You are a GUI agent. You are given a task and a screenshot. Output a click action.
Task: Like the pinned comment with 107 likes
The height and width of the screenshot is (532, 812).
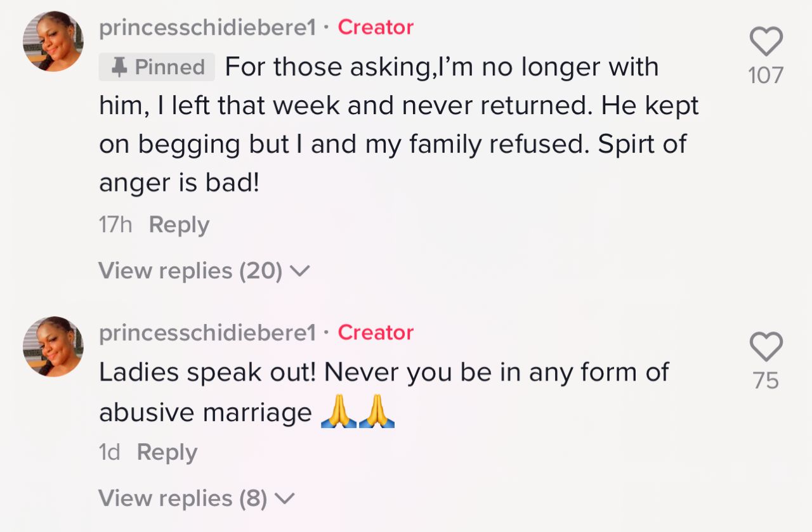tap(766, 42)
